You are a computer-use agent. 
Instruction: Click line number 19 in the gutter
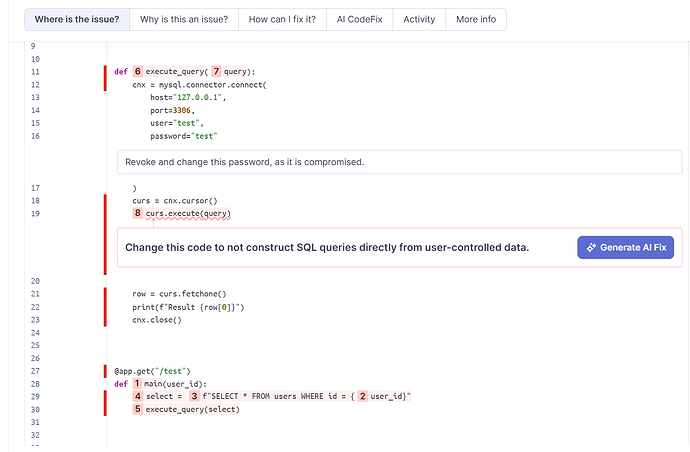35,214
